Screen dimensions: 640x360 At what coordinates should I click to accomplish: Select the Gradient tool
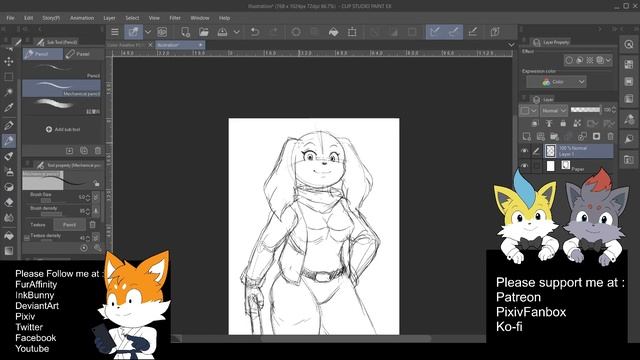coord(9,251)
